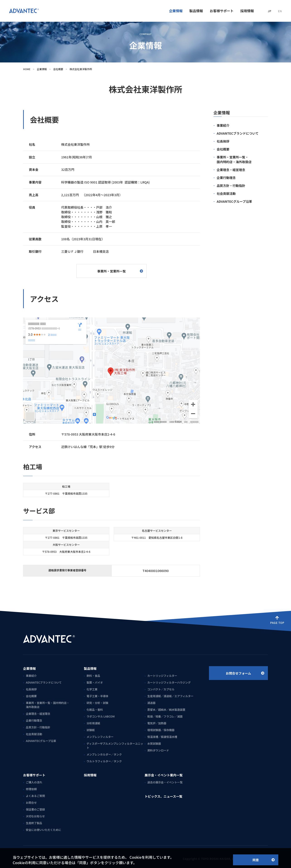Screen dimensions: 291x868
Task: Open トピックス、ニュース一覧 in footer
Action: [x=163, y=796]
